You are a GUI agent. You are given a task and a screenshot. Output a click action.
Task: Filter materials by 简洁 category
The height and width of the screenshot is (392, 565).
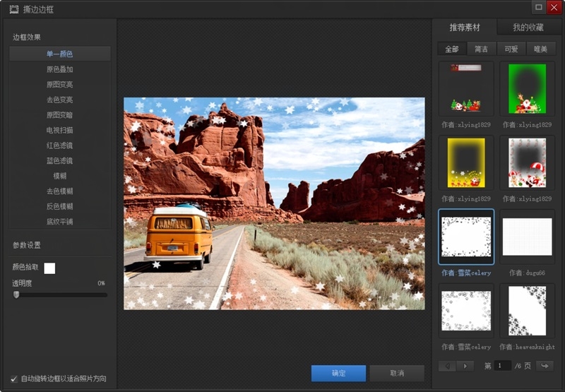(481, 49)
